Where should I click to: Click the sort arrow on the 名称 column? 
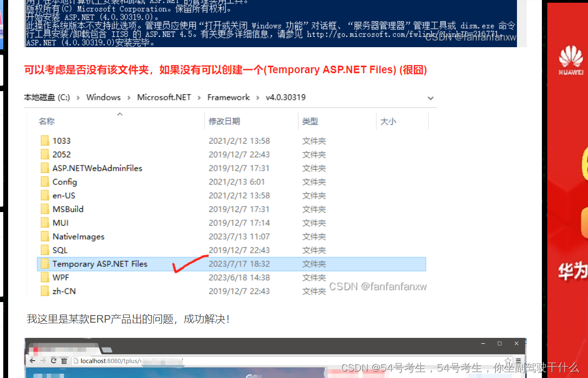(120, 114)
